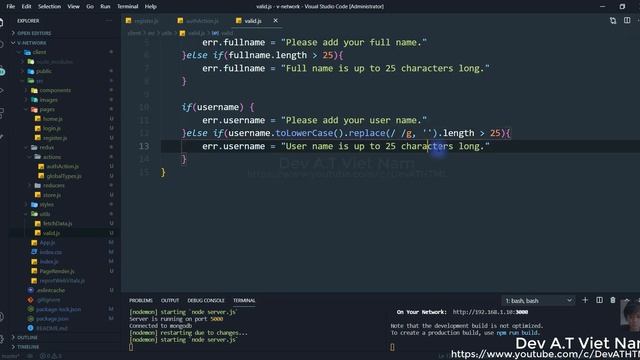The width and height of the screenshot is (640, 360).
Task: Click the Open Changes compare icon
Action: pos(613,20)
